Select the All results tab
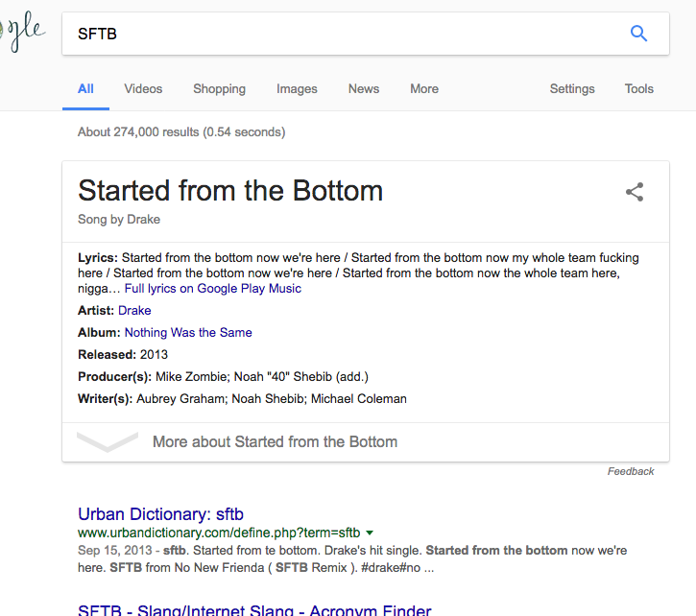 [85, 89]
